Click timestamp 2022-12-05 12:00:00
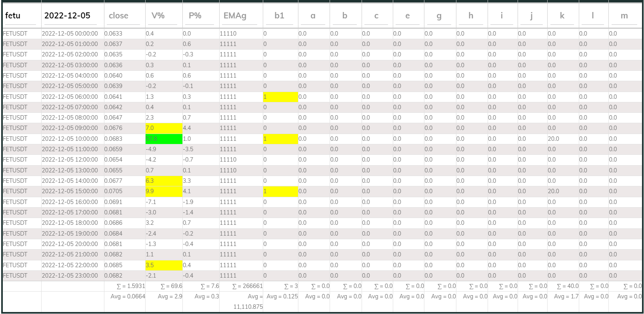The width and height of the screenshot is (644, 314). (x=70, y=160)
